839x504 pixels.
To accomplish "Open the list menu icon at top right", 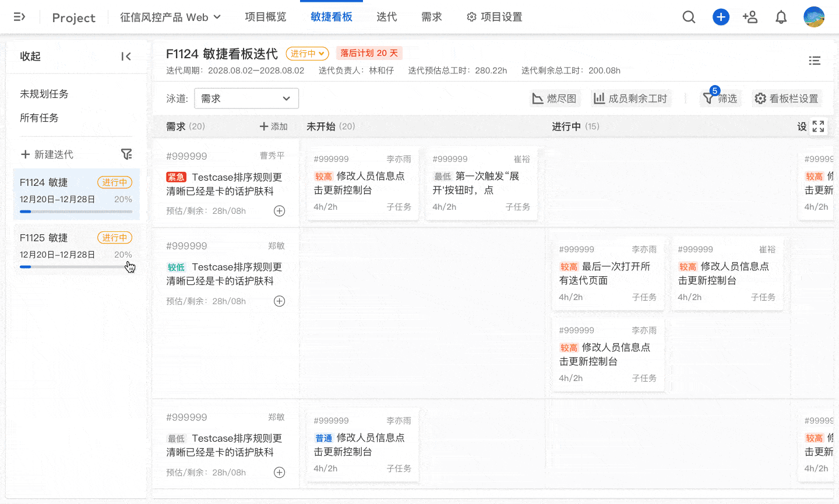I will tap(815, 61).
